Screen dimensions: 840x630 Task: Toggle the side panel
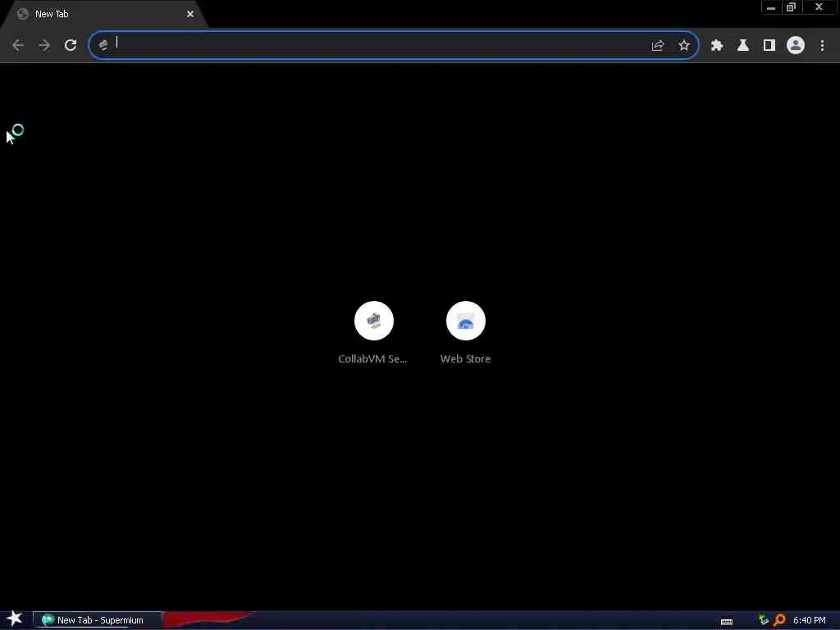[769, 46]
